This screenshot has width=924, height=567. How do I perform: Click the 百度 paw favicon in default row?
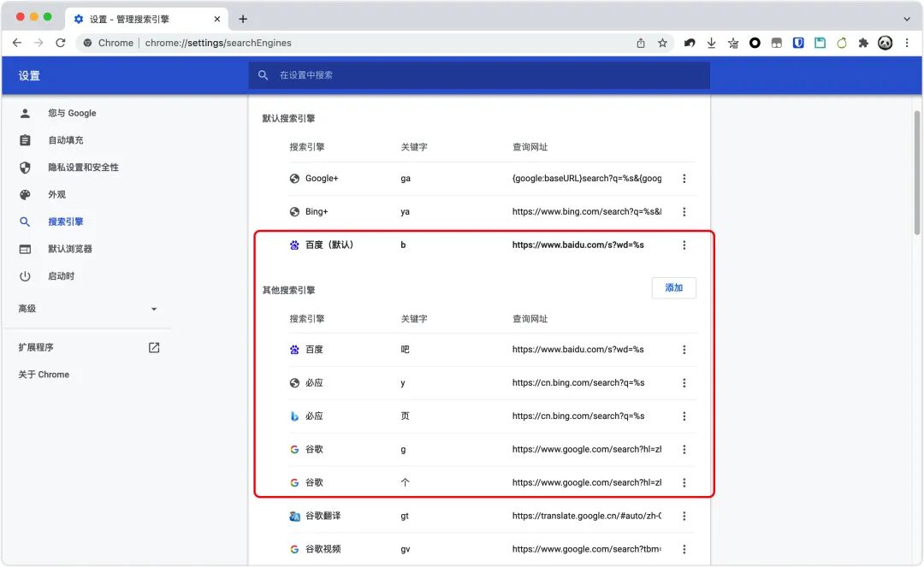(294, 245)
